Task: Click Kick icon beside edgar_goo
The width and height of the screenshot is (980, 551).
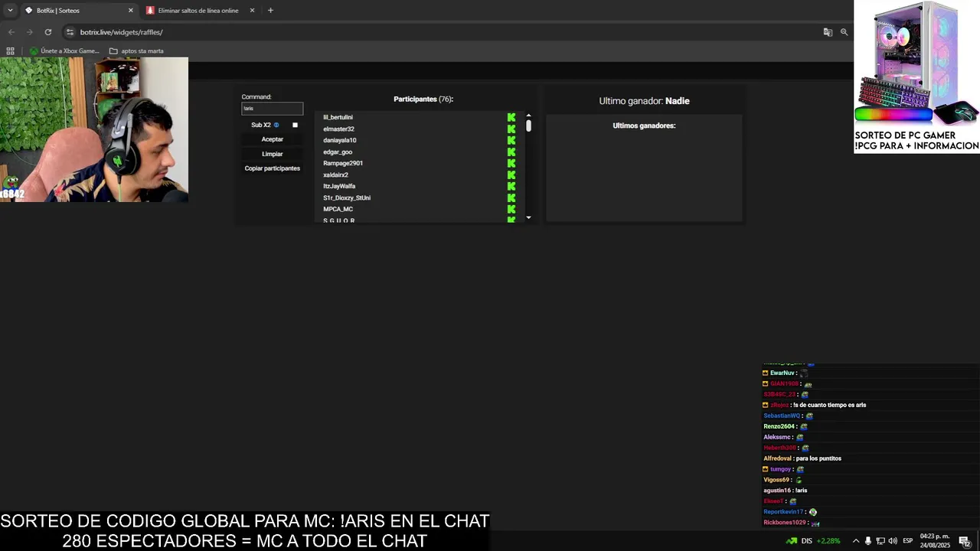Action: pyautogui.click(x=511, y=152)
